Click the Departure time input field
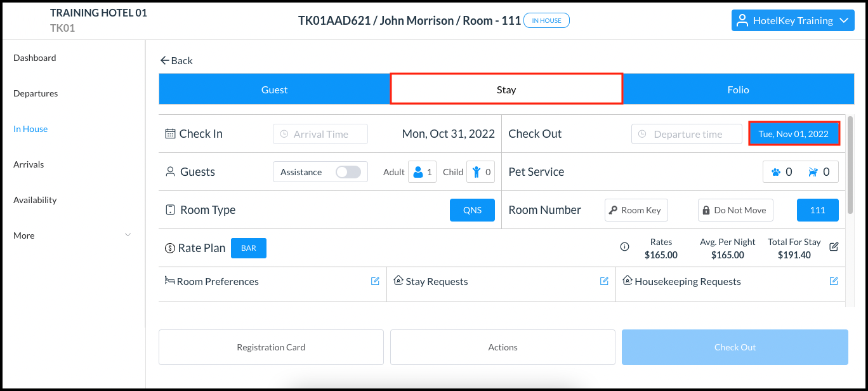Image resolution: width=868 pixels, height=391 pixels. [686, 133]
